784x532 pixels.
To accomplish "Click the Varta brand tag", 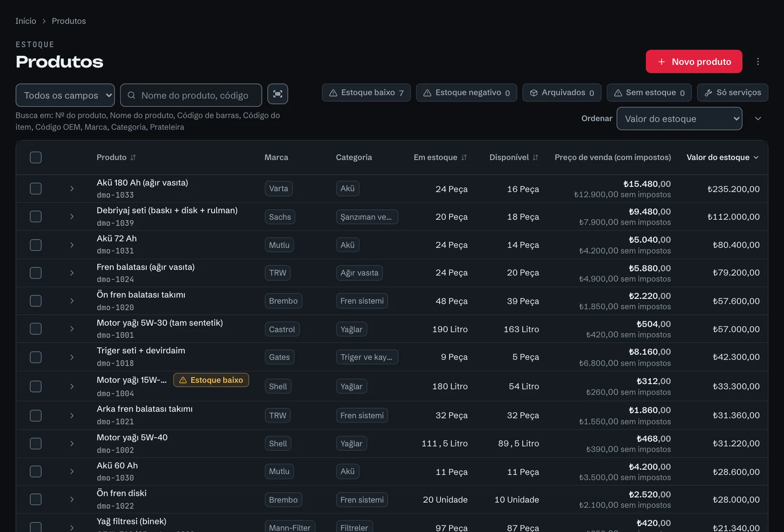I will (279, 189).
